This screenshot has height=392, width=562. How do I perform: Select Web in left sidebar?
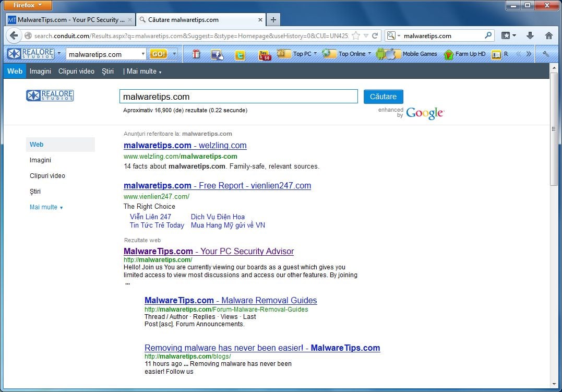pyautogui.click(x=60, y=145)
